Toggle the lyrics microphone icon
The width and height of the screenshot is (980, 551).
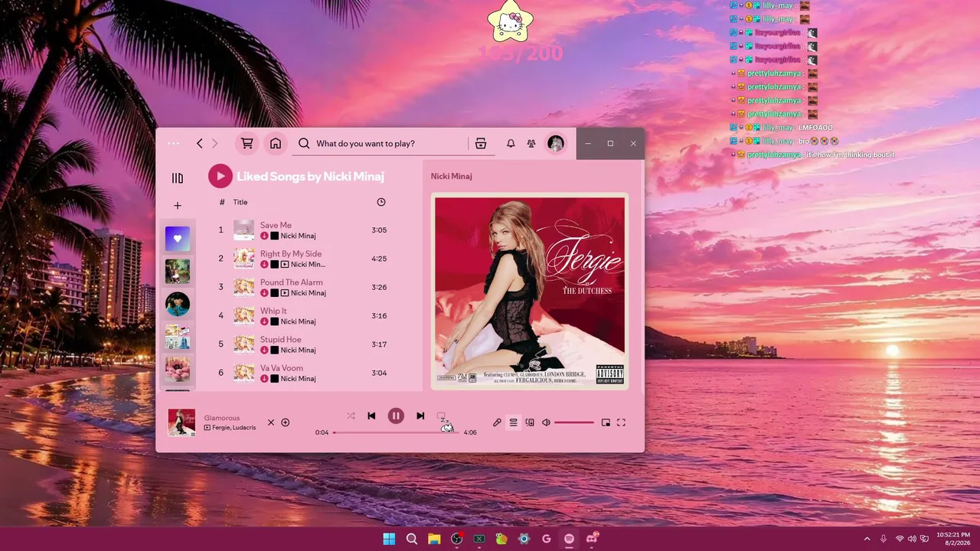click(497, 422)
